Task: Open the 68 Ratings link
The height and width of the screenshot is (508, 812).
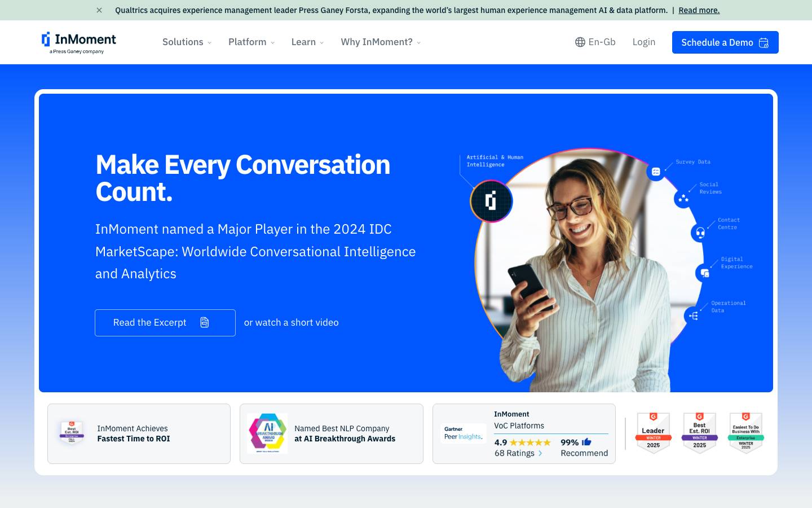Action: pos(518,453)
